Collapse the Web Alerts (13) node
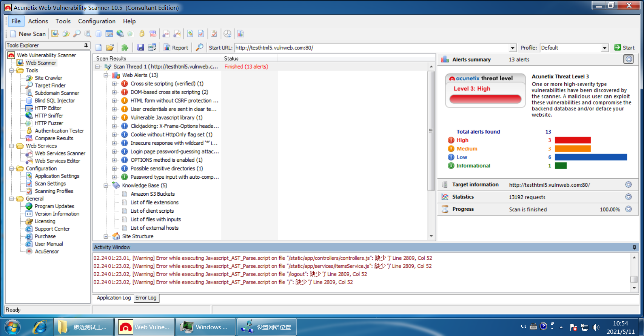 106,75
